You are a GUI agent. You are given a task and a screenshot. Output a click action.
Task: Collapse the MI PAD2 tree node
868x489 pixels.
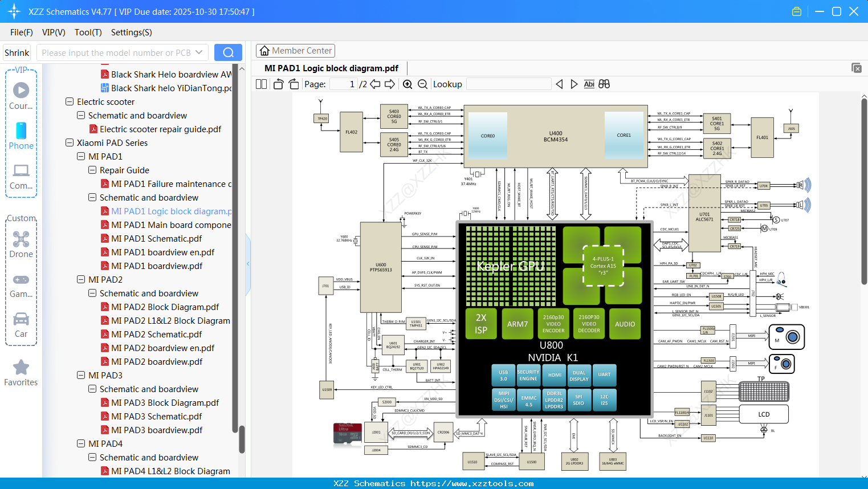click(x=80, y=279)
